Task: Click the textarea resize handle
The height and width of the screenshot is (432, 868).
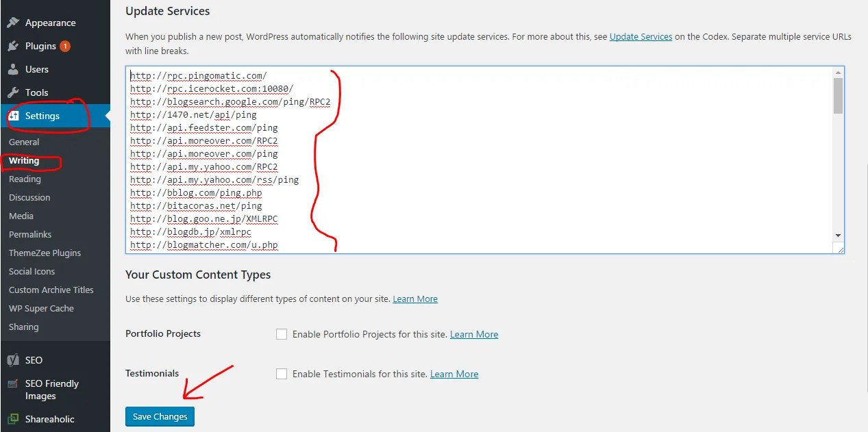Action: tap(839, 249)
